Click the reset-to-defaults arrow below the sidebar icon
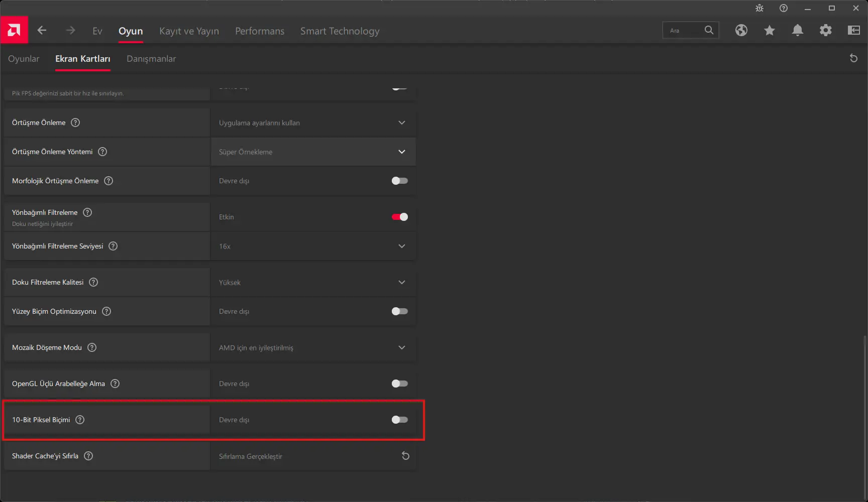The height and width of the screenshot is (502, 868). pyautogui.click(x=853, y=58)
